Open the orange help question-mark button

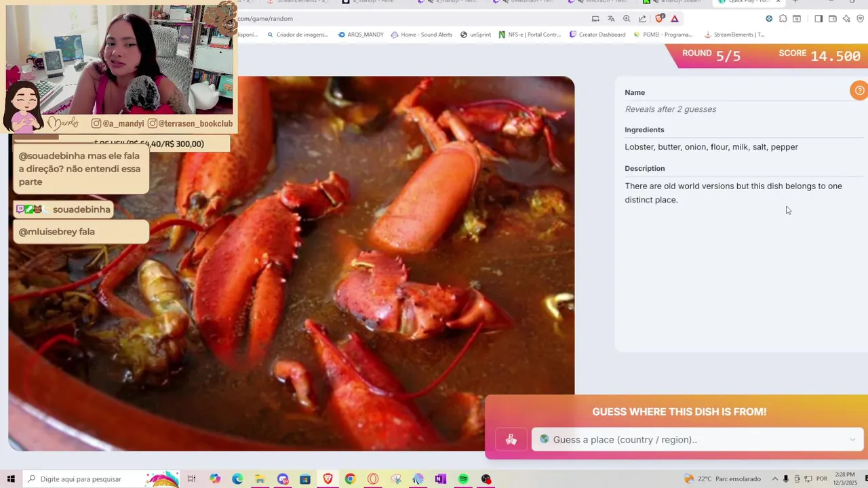coord(859,90)
